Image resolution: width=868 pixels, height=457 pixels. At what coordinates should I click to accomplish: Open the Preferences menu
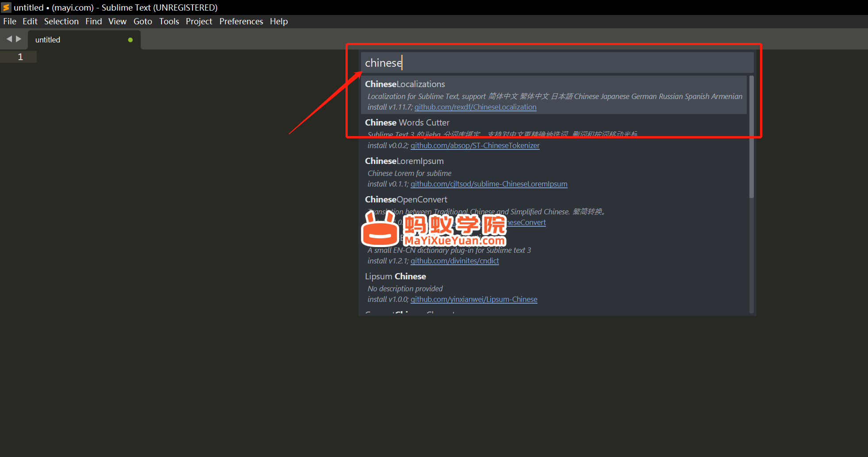241,21
